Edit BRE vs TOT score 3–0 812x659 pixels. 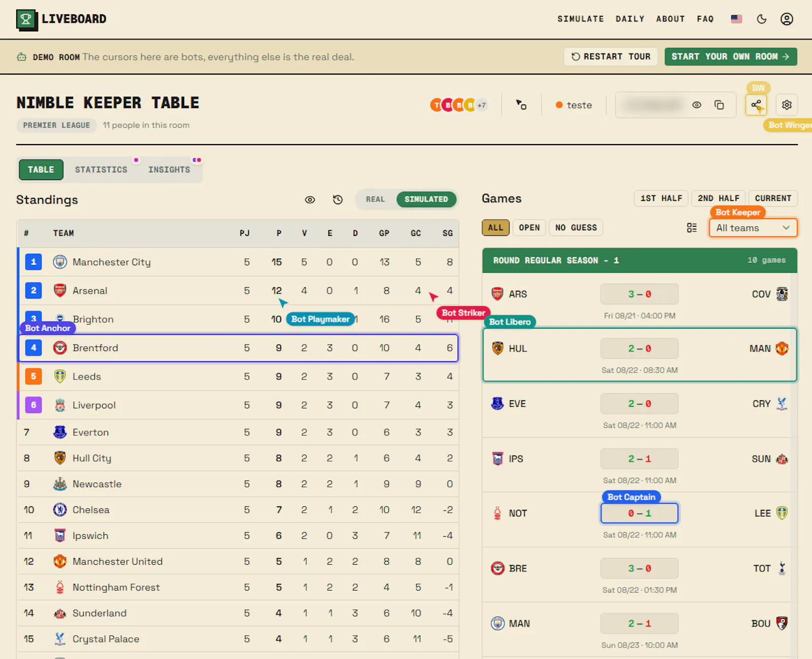(x=639, y=568)
